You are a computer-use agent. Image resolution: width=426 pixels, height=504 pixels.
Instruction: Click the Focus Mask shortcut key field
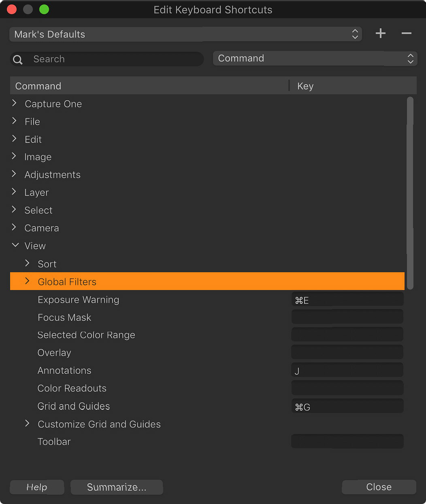347,317
